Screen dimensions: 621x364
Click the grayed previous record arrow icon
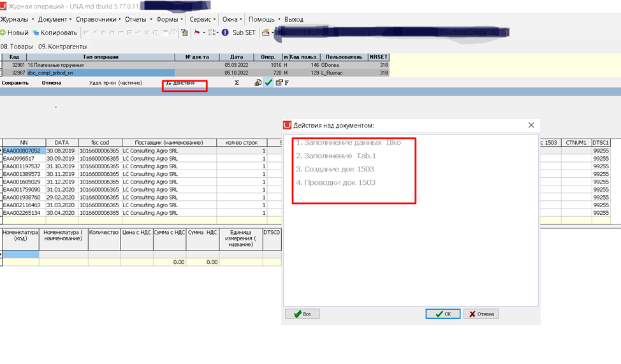[95, 33]
